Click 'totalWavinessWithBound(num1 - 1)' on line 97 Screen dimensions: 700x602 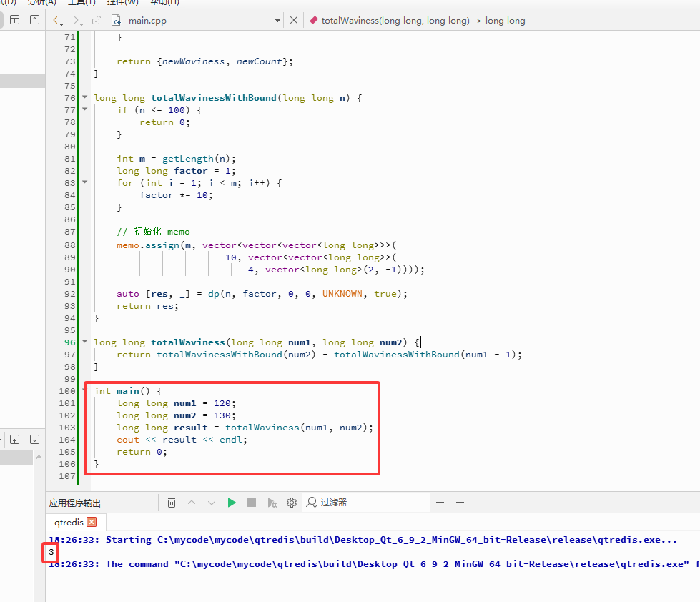(425, 355)
